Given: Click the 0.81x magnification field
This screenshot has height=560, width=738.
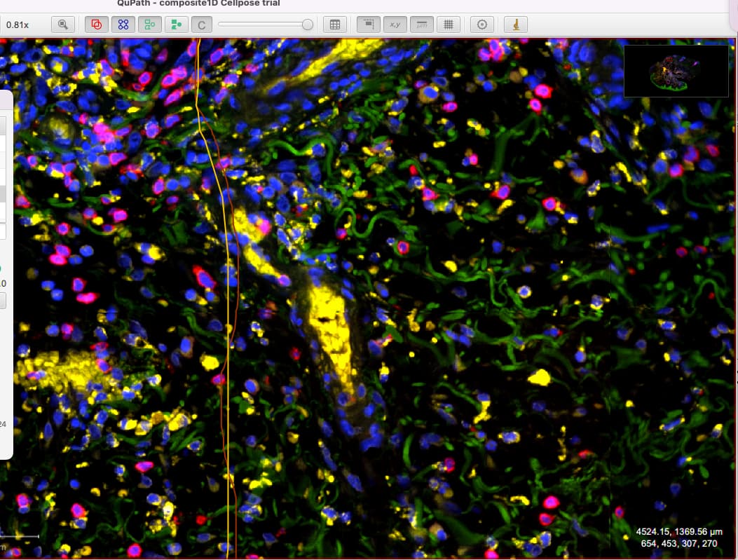Looking at the screenshot, I should click(x=18, y=25).
